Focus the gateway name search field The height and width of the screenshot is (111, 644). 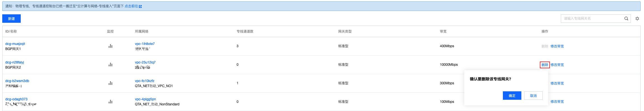(x=592, y=19)
